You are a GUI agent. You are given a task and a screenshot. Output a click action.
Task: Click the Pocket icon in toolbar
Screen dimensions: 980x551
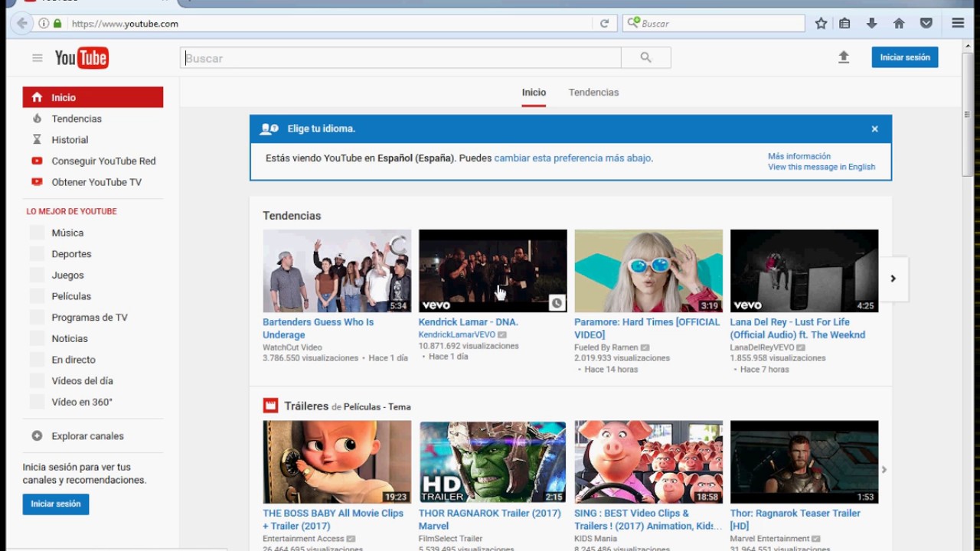pyautogui.click(x=926, y=24)
